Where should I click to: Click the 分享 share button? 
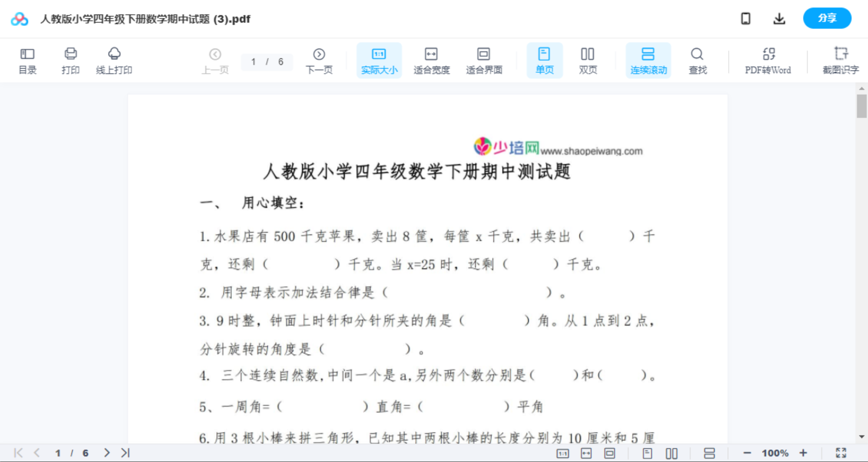[x=827, y=18]
